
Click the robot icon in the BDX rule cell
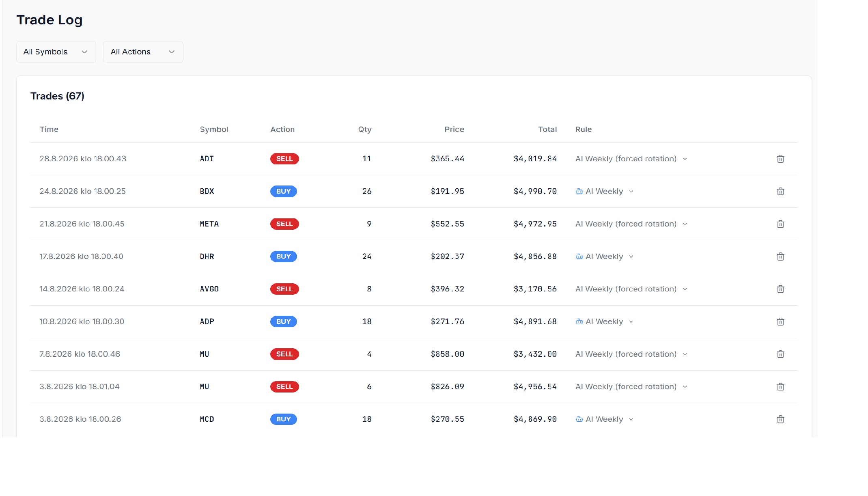(579, 191)
